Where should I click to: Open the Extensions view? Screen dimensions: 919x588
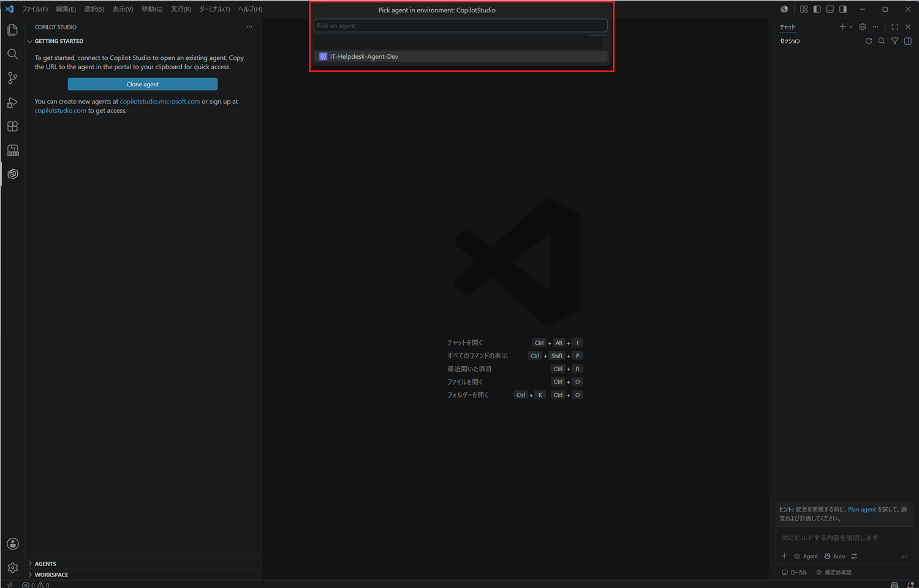(x=12, y=126)
